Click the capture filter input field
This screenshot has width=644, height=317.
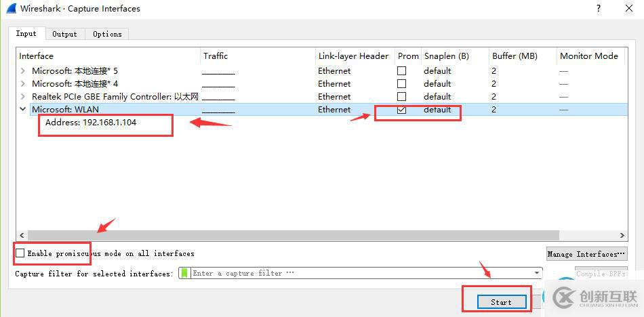click(360, 273)
